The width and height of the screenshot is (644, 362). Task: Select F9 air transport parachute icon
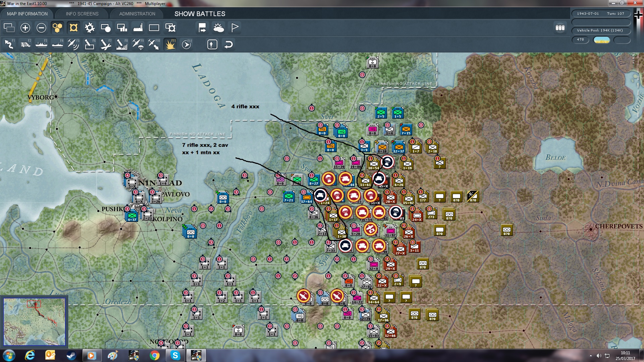[x=138, y=44]
